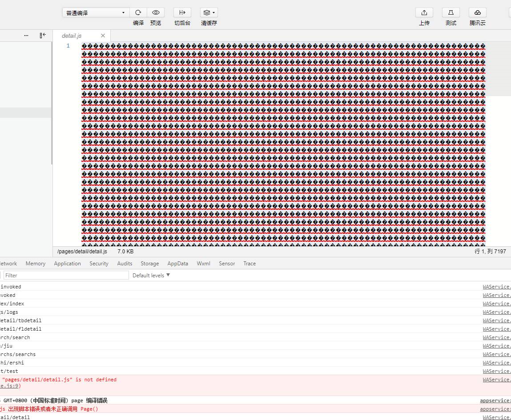Open the Security tab
Screen dimensions: 511x420
coord(99,264)
